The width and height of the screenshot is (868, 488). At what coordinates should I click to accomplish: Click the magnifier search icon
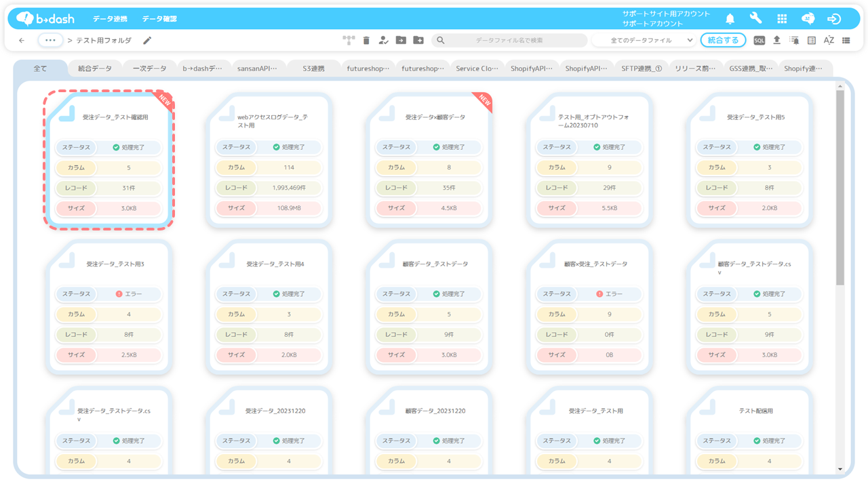point(441,41)
